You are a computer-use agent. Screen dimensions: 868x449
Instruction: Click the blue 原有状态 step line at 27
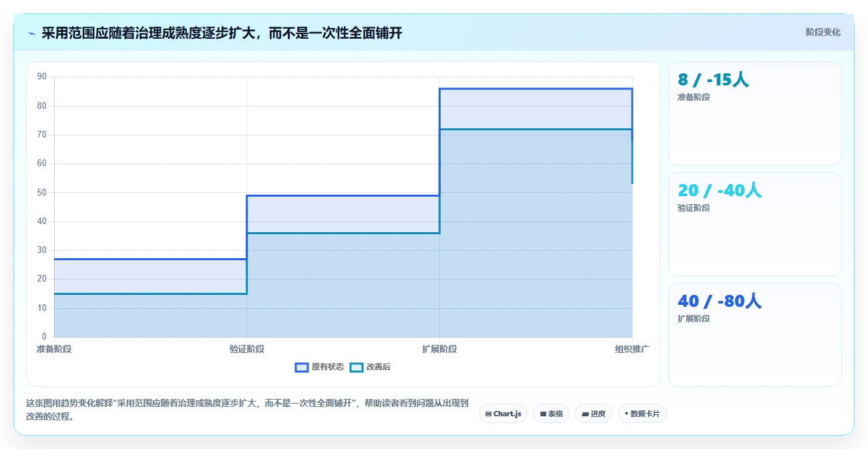[150, 259]
